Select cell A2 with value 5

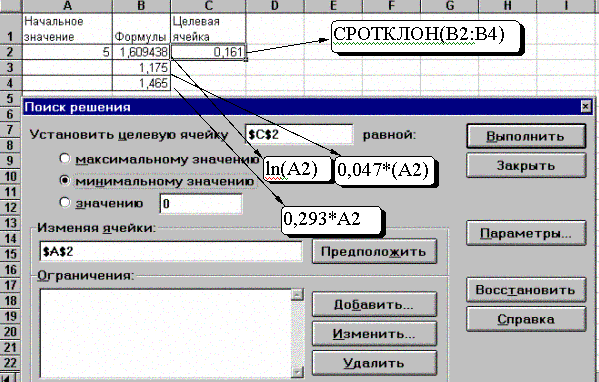pos(67,52)
